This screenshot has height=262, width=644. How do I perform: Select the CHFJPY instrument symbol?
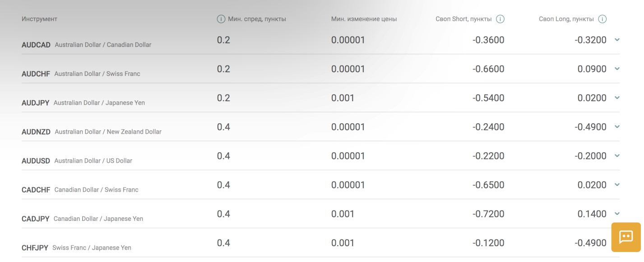coord(35,248)
